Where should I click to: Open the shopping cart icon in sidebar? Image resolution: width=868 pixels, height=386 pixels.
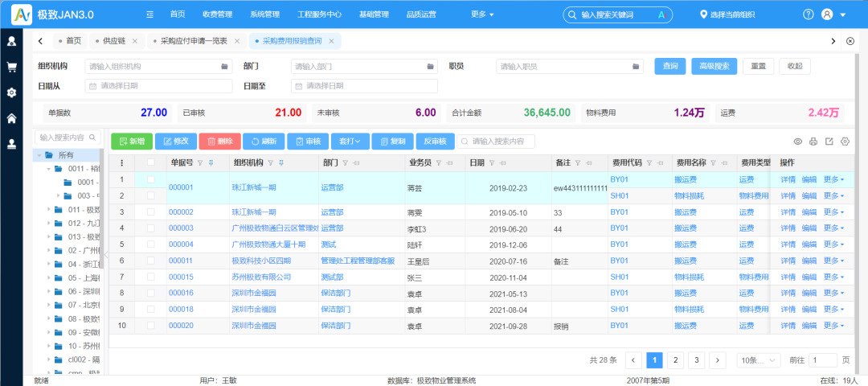tap(11, 67)
